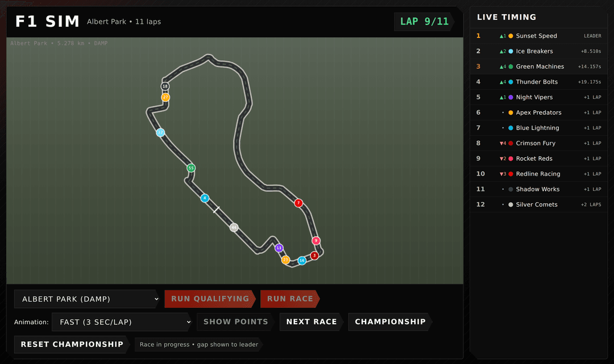Click car marker 18 on the track
Screen dimensions: 614x364
point(165,86)
